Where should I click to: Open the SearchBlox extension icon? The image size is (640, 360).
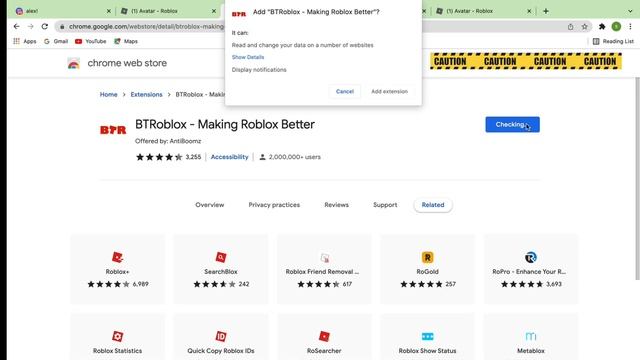(221, 257)
